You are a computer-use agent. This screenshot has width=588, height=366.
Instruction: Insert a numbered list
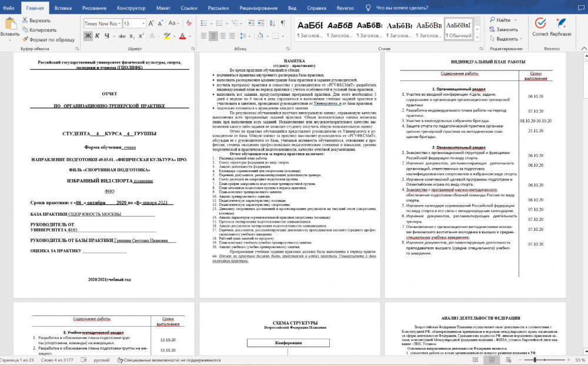click(219, 23)
